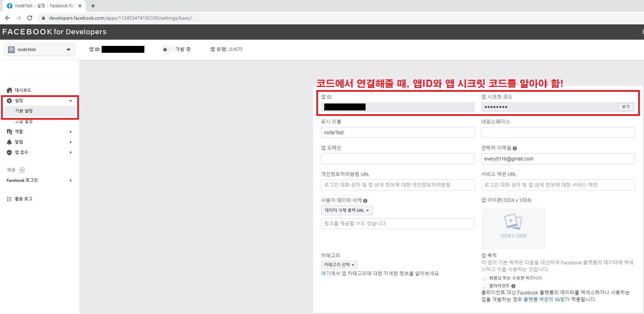Click the 표시 이름 field containing nodeTest
The width and height of the screenshot is (644, 314).
coord(398,133)
